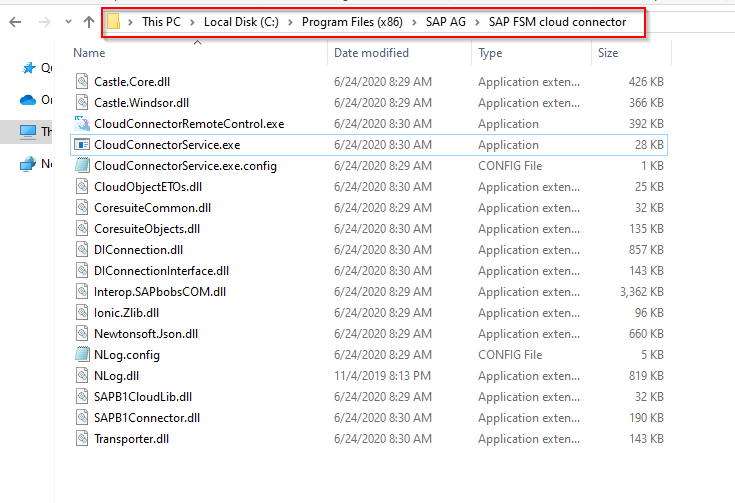Click the 5 KB size value
Image resolution: width=735 pixels, height=503 pixels.
[x=652, y=355]
